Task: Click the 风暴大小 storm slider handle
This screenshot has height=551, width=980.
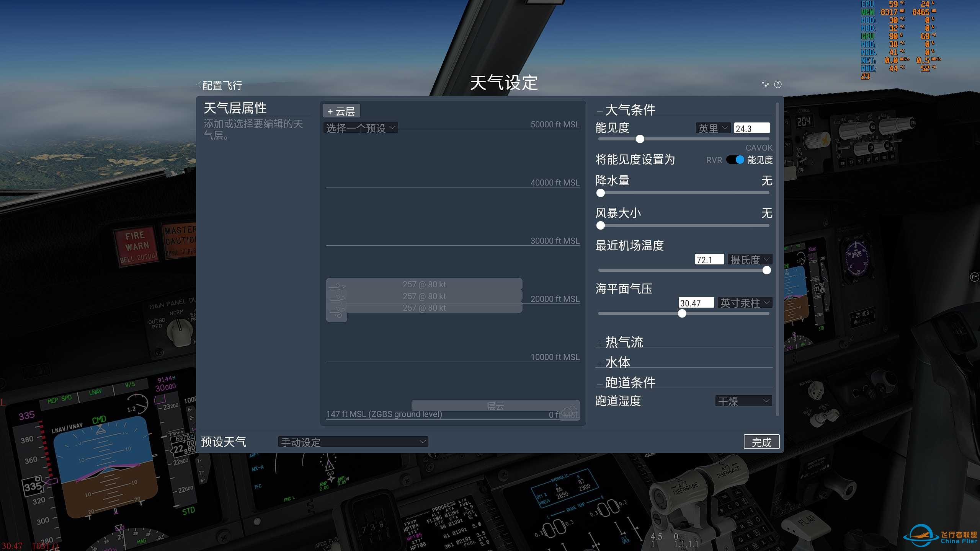Action: pos(601,226)
